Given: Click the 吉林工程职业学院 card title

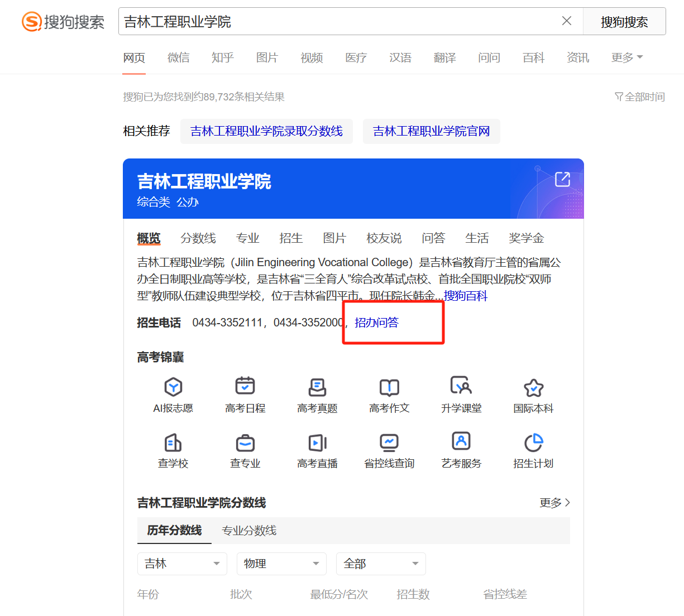Looking at the screenshot, I should point(204,181).
